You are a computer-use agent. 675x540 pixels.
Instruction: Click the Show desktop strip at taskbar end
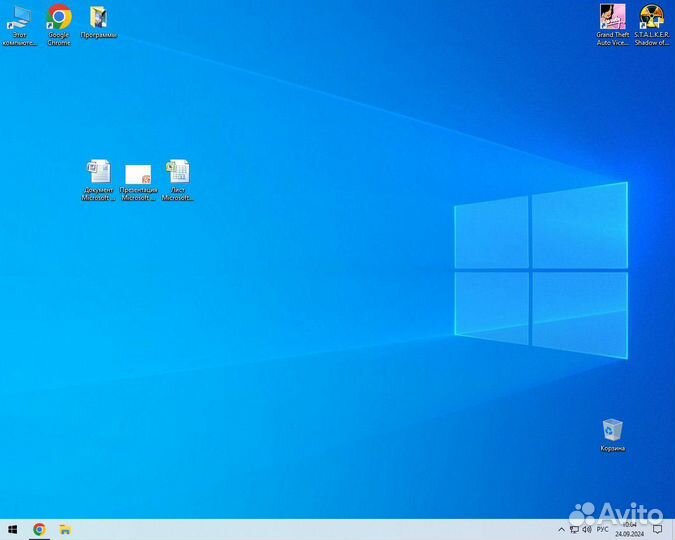click(x=673, y=529)
